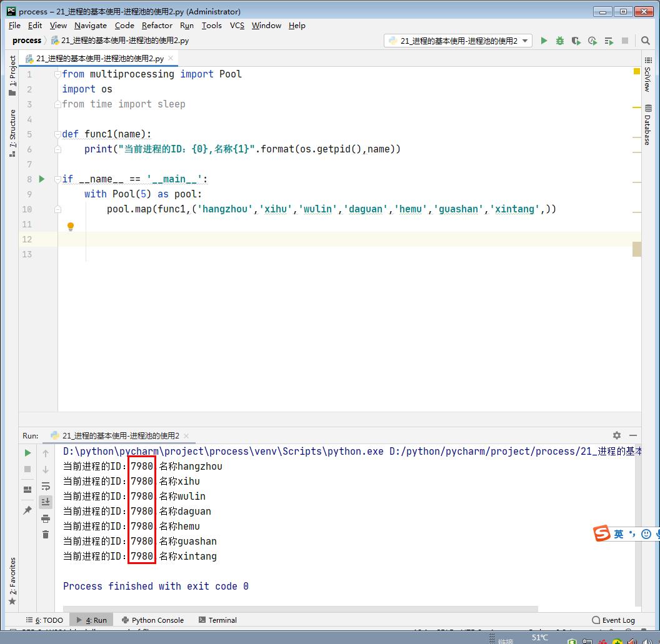Click the fold-end marker on line 3

pos(57,104)
